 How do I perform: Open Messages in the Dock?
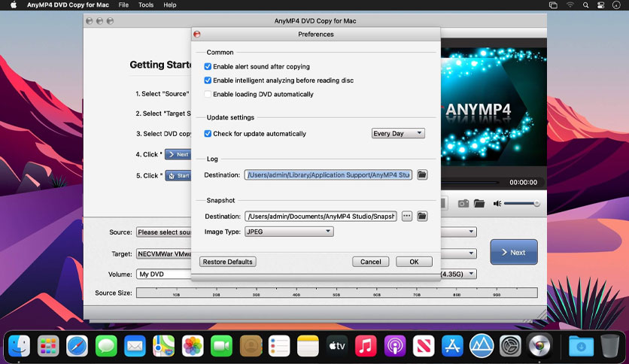[106, 345]
